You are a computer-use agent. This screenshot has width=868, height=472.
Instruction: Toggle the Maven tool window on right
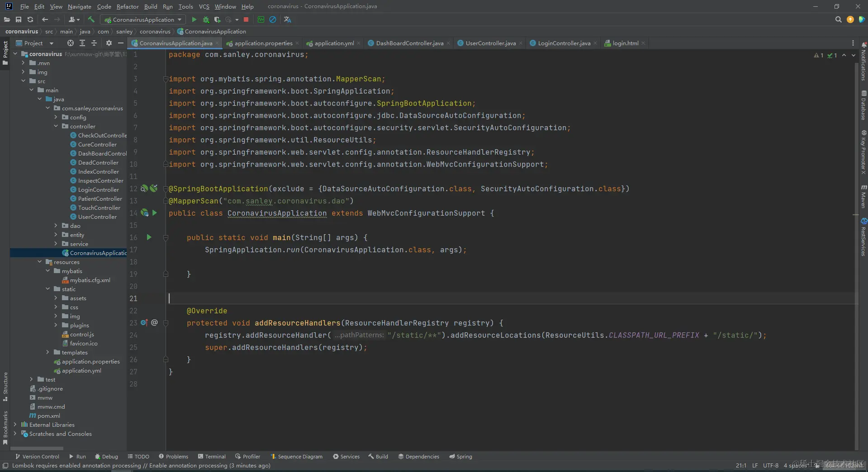pyautogui.click(x=863, y=196)
